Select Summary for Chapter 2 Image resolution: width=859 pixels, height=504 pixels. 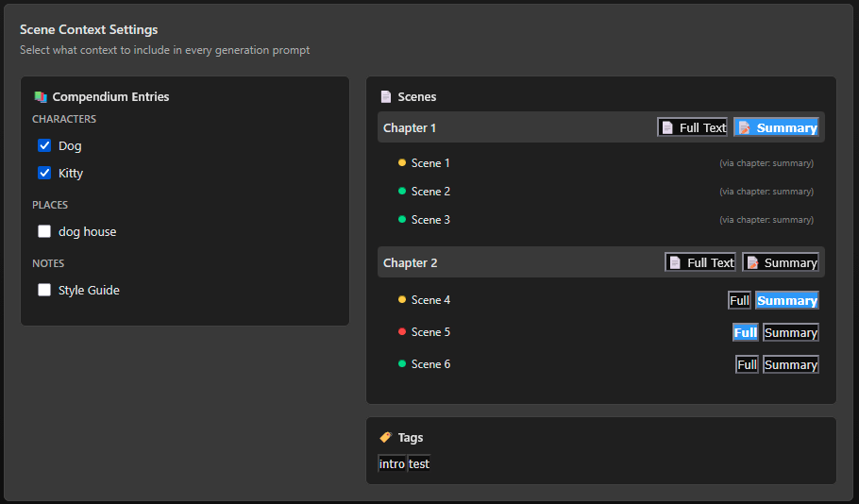point(780,262)
